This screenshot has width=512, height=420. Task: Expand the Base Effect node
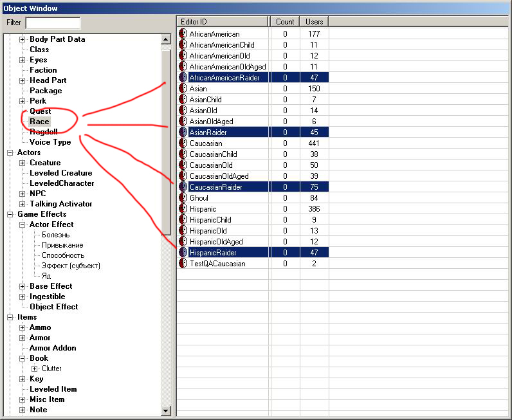click(x=23, y=286)
